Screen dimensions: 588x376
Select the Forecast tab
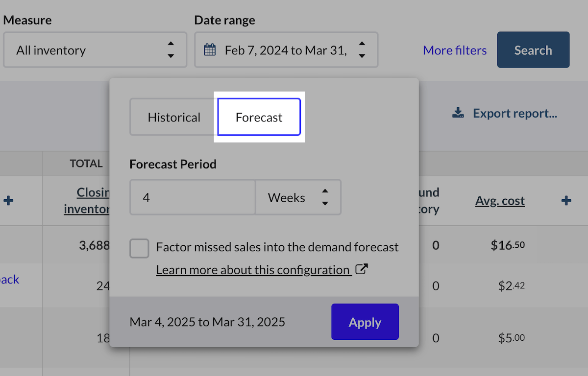pyautogui.click(x=259, y=117)
